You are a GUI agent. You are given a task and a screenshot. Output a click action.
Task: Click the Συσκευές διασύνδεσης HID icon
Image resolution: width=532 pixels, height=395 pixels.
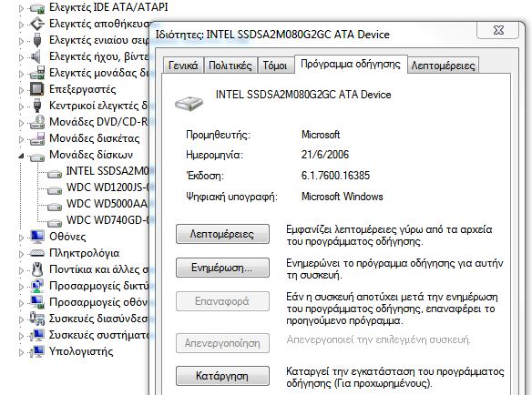click(x=37, y=318)
